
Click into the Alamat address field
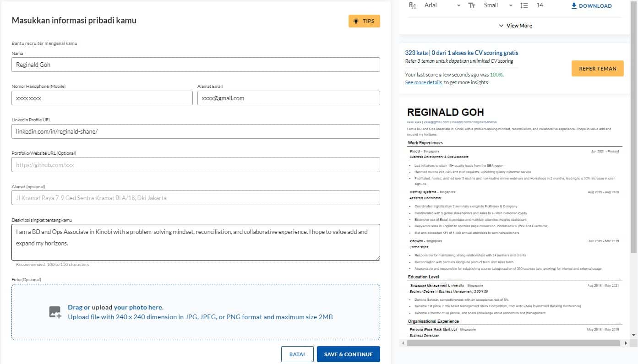pyautogui.click(x=196, y=198)
